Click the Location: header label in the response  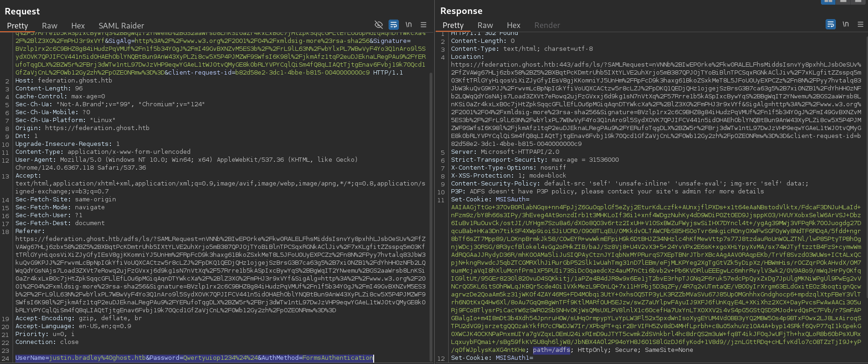pos(468,56)
